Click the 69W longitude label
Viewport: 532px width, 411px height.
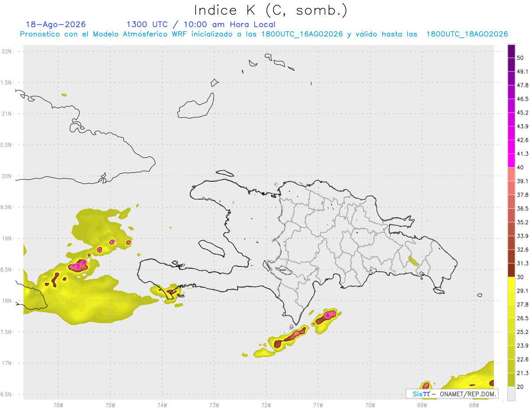(x=422, y=405)
